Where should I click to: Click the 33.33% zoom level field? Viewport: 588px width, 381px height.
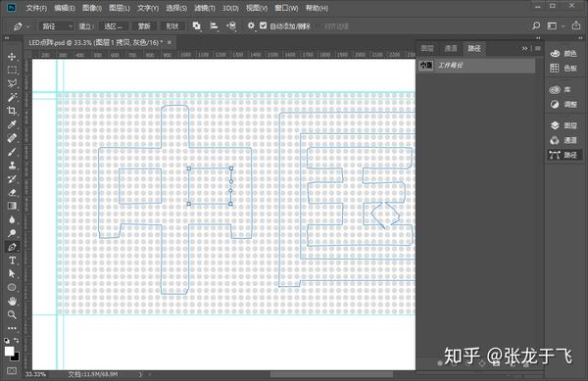[35, 374]
